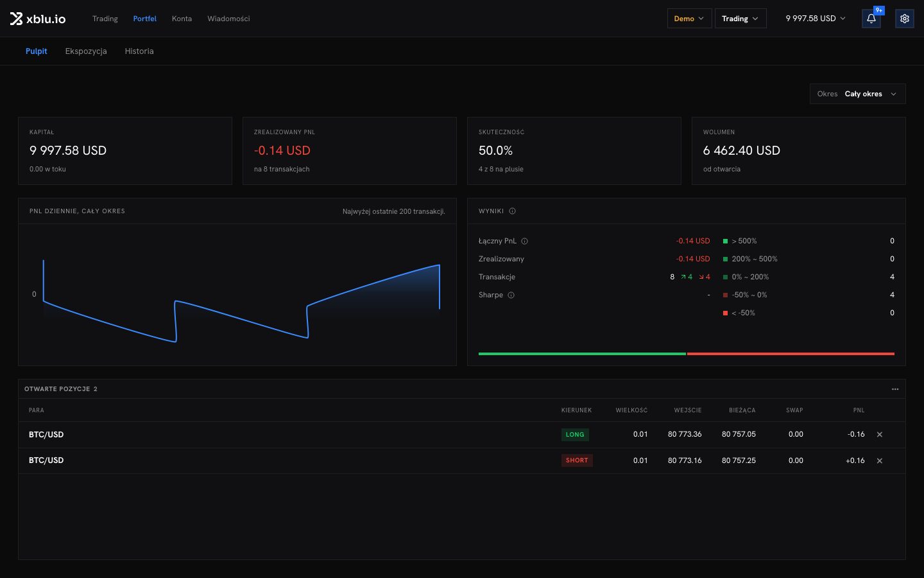Click the xblu.io logo
Image resolution: width=924 pixels, height=578 pixels.
[38, 19]
